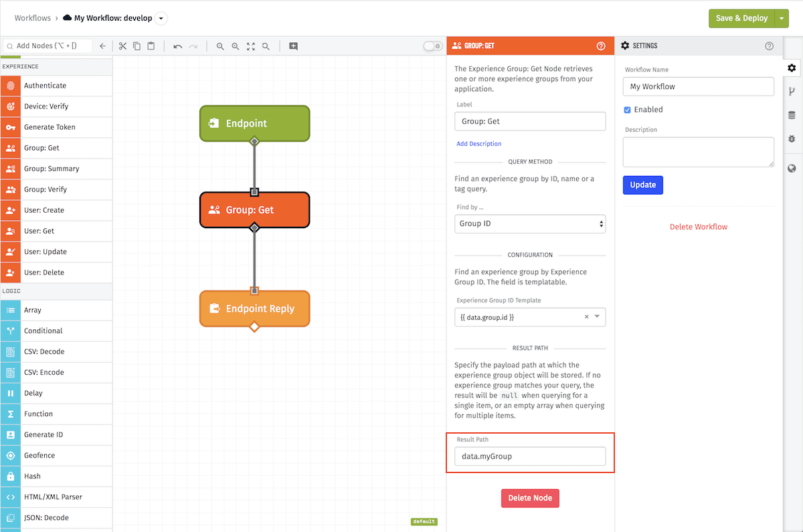
Task: Open debug bug tab in right sidebar
Action: coord(792,139)
